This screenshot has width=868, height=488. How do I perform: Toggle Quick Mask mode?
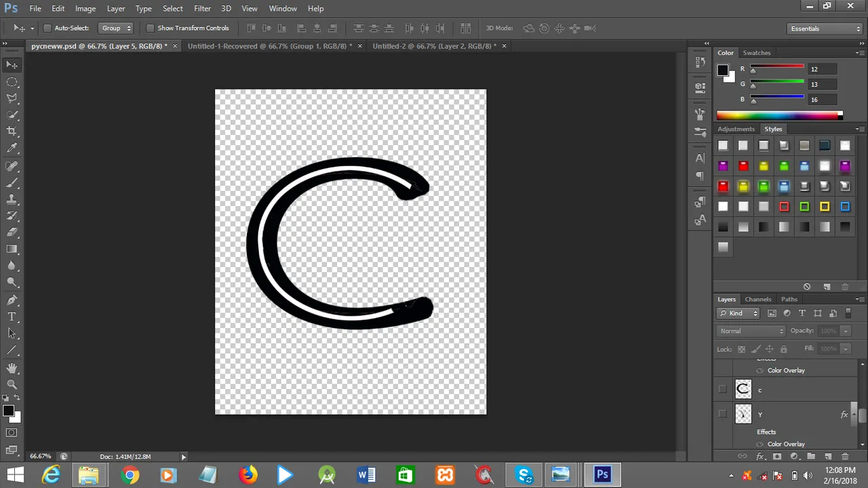[x=12, y=432]
